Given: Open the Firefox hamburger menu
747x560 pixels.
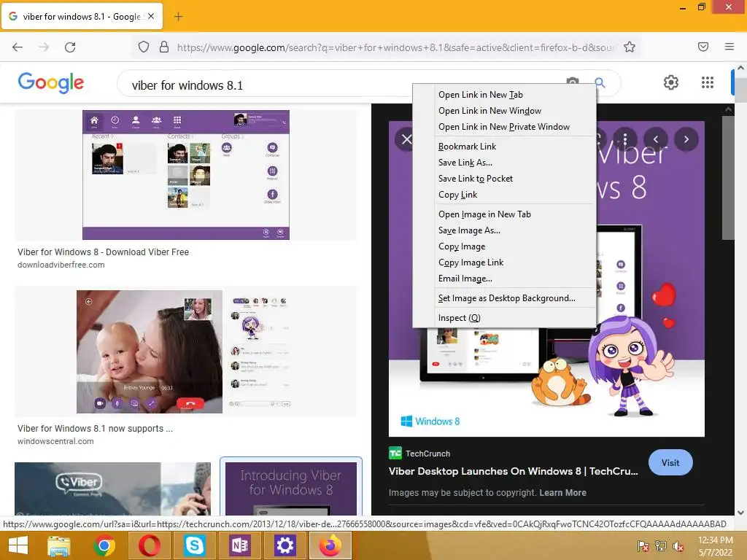Looking at the screenshot, I should point(729,47).
